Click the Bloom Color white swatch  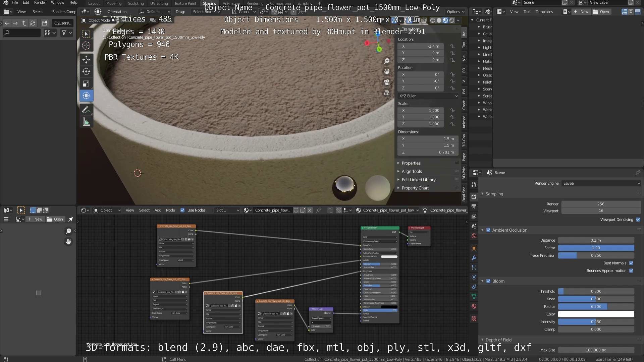[596, 314]
